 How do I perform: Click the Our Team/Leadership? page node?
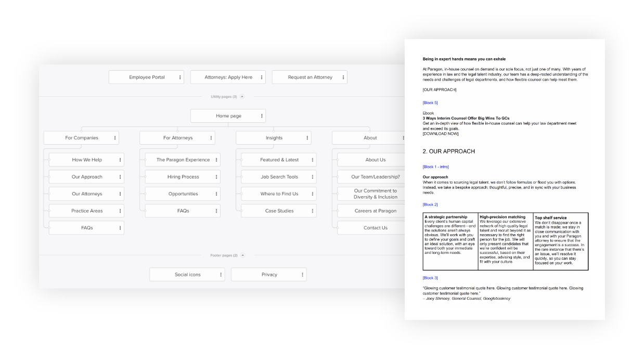(371, 177)
